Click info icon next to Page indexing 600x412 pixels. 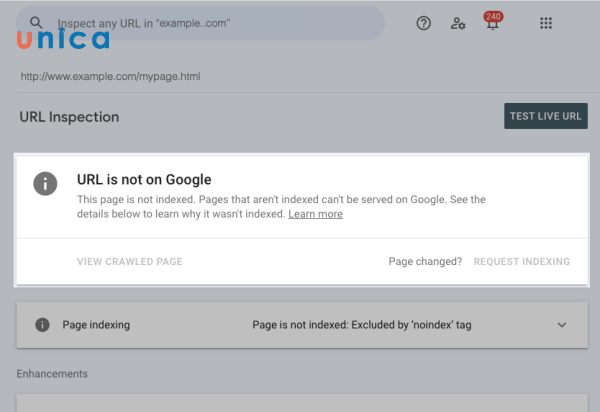pos(42,325)
